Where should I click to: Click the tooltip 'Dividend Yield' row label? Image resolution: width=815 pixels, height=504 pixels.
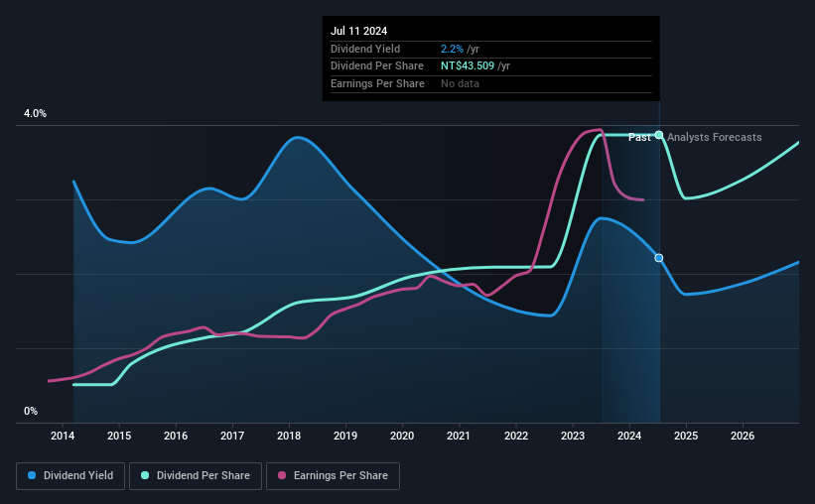click(365, 49)
